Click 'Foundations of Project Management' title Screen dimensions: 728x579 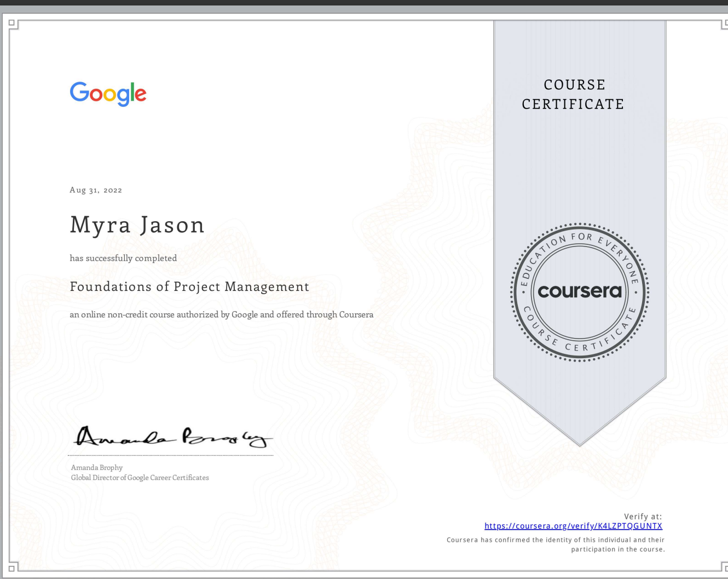(189, 286)
